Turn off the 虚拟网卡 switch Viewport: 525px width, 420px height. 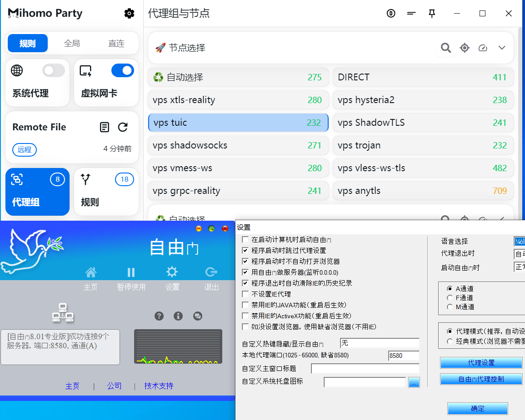click(123, 70)
